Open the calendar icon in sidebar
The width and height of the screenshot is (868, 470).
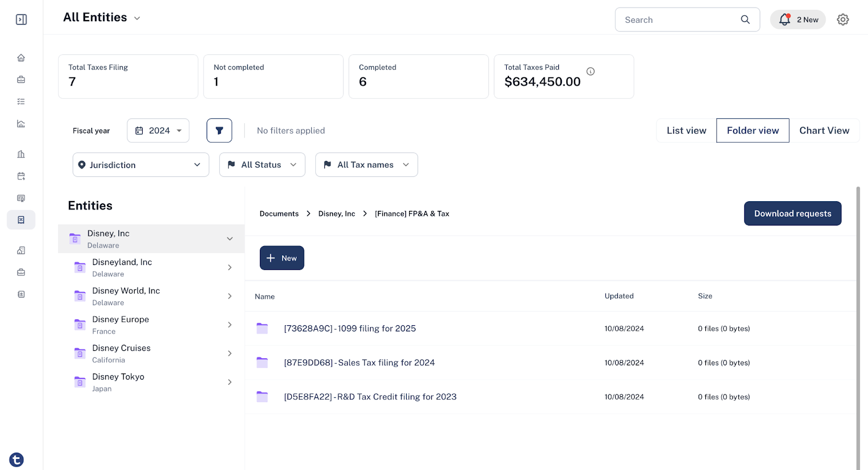click(x=21, y=176)
